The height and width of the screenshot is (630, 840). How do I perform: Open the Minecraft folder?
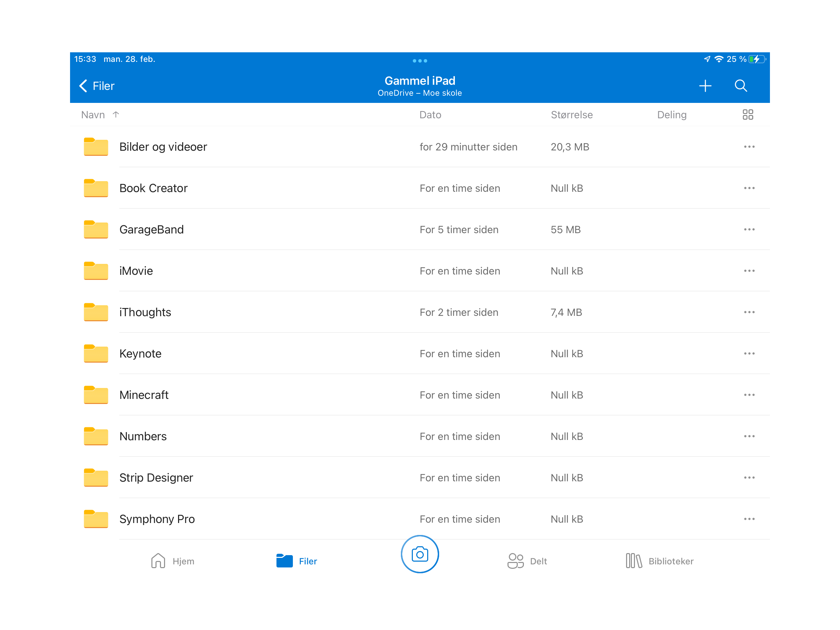pyautogui.click(x=420, y=395)
